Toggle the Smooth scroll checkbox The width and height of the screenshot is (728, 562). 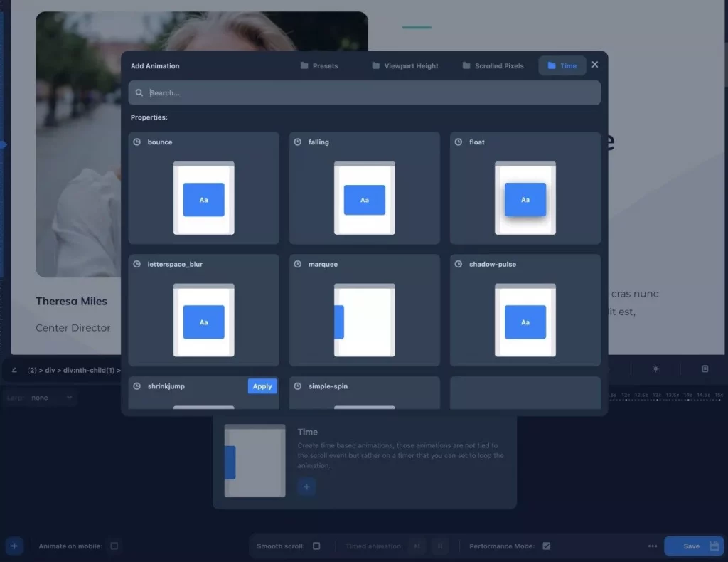(316, 546)
